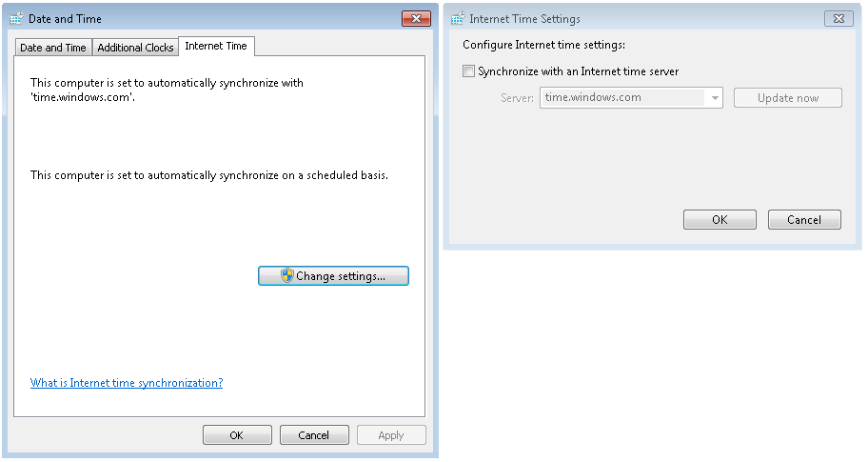
Task: Confirm with OK in Internet Time Settings
Action: coord(720,220)
